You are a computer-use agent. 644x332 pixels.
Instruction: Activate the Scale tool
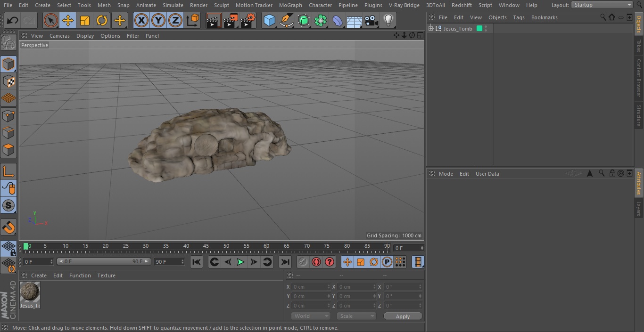pyautogui.click(x=85, y=21)
